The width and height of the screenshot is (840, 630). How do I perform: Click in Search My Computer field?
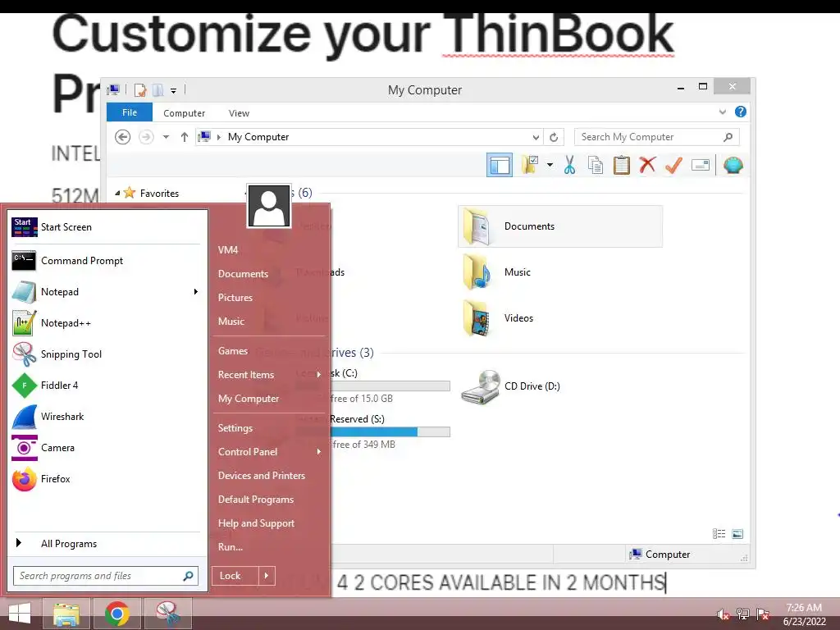656,137
